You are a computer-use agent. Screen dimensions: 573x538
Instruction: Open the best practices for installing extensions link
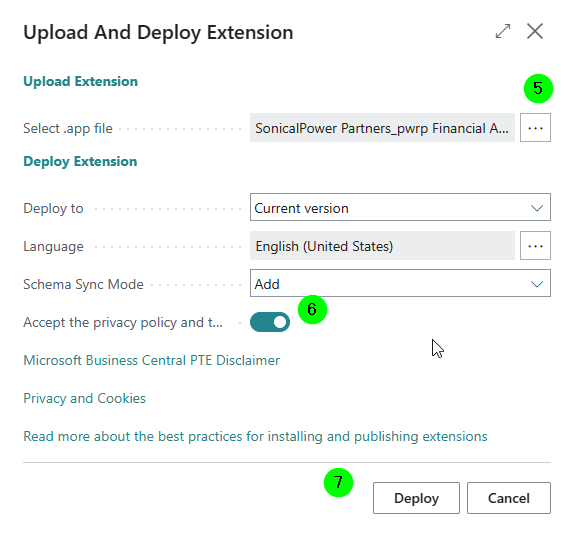coord(255,436)
